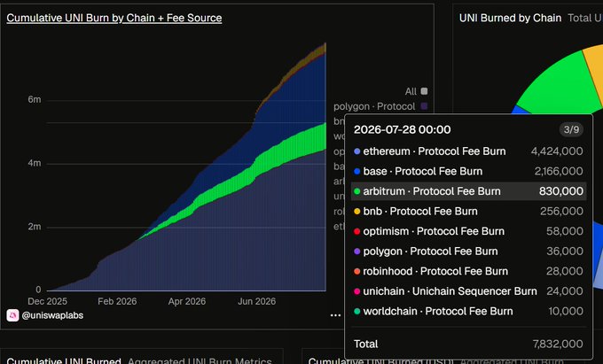603x364 pixels.
Task: Click the Aggregated UNI Burn Metrics subtitle
Action: click(200, 361)
